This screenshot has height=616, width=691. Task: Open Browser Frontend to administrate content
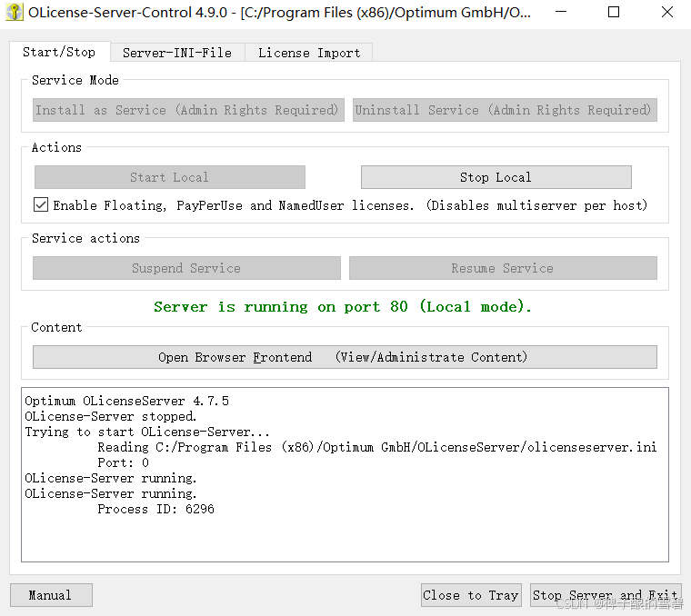345,357
